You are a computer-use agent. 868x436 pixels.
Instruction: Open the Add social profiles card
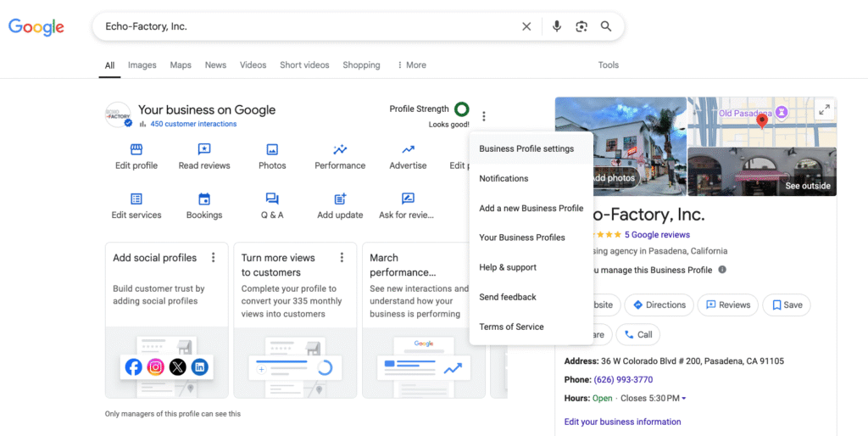(167, 320)
